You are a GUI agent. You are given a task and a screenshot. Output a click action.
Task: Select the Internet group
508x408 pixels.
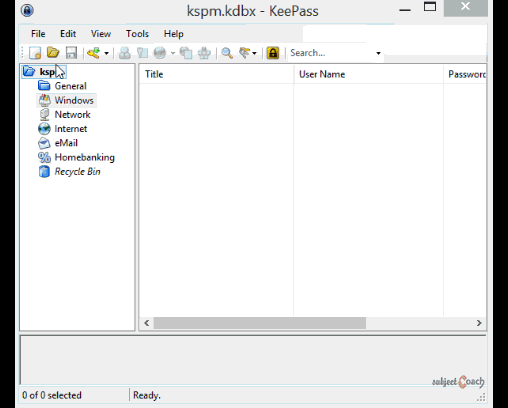71,129
